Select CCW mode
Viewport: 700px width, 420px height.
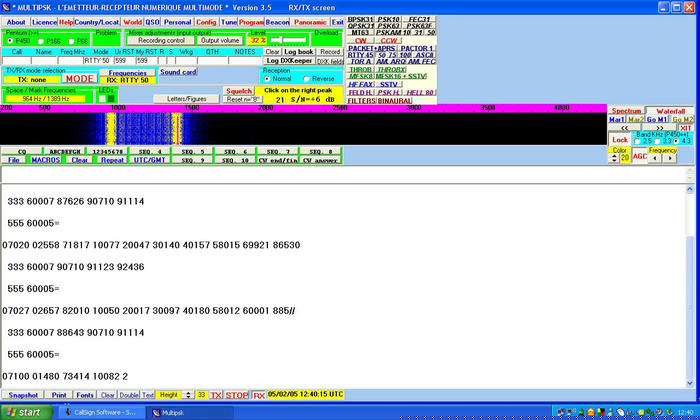coord(388,41)
